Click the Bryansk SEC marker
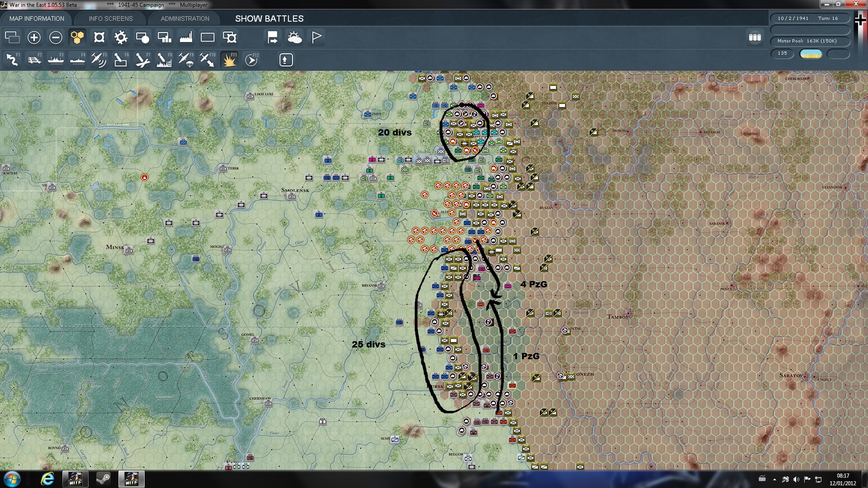868x488 pixels. (x=381, y=286)
